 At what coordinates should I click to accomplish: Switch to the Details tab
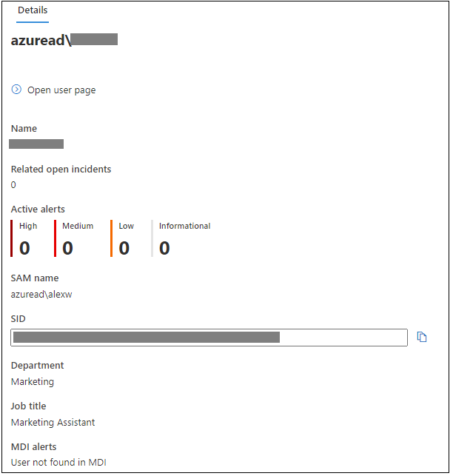[x=33, y=10]
